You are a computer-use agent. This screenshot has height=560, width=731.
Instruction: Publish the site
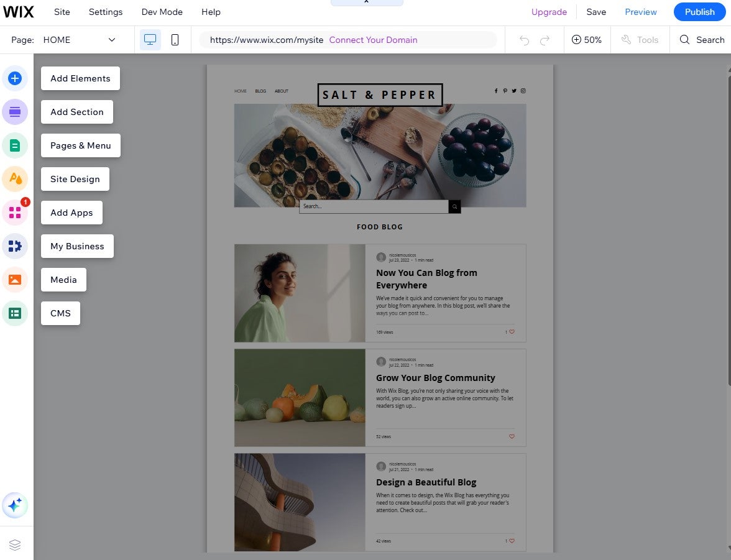click(699, 12)
